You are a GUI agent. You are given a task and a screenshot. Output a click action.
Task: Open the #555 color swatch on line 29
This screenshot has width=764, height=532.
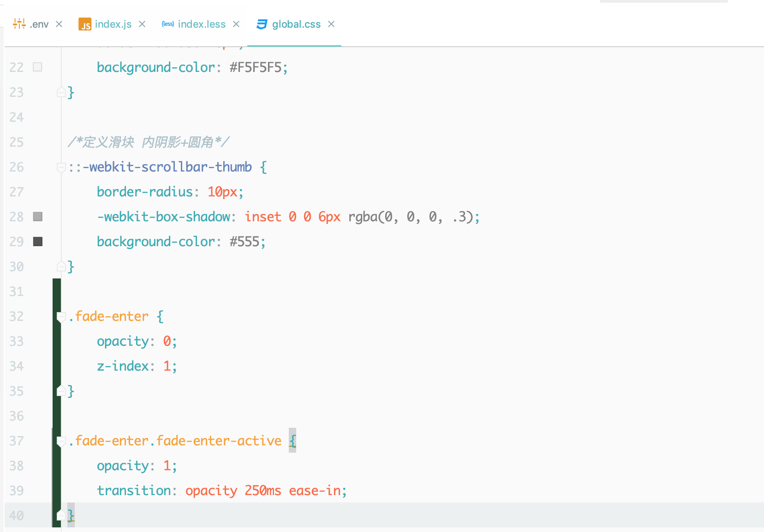tap(38, 242)
